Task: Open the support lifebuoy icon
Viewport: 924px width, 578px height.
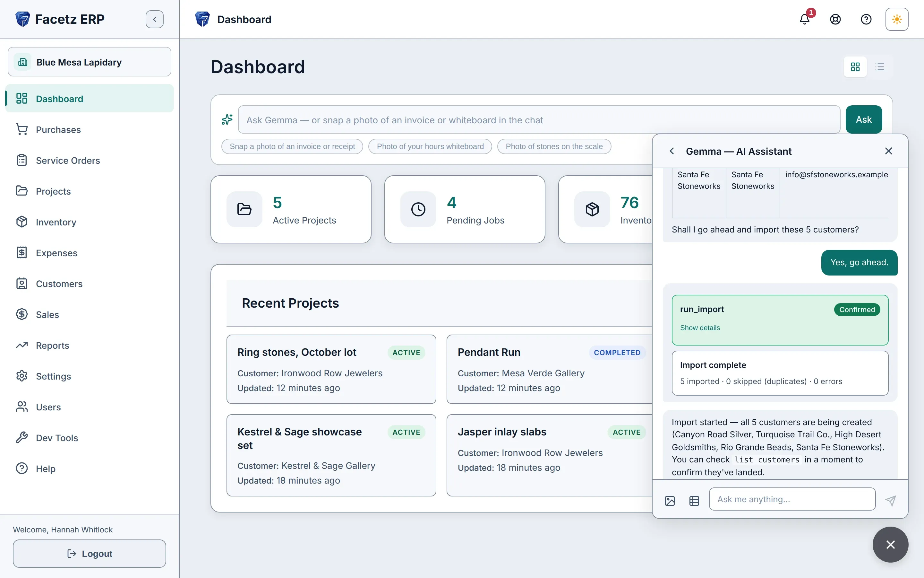Action: (x=835, y=19)
